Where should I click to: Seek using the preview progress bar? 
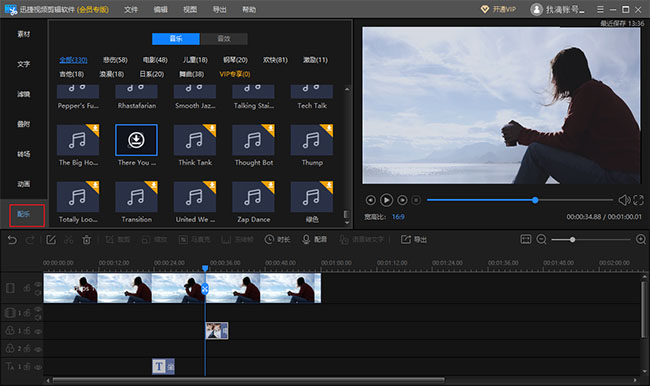coord(520,200)
